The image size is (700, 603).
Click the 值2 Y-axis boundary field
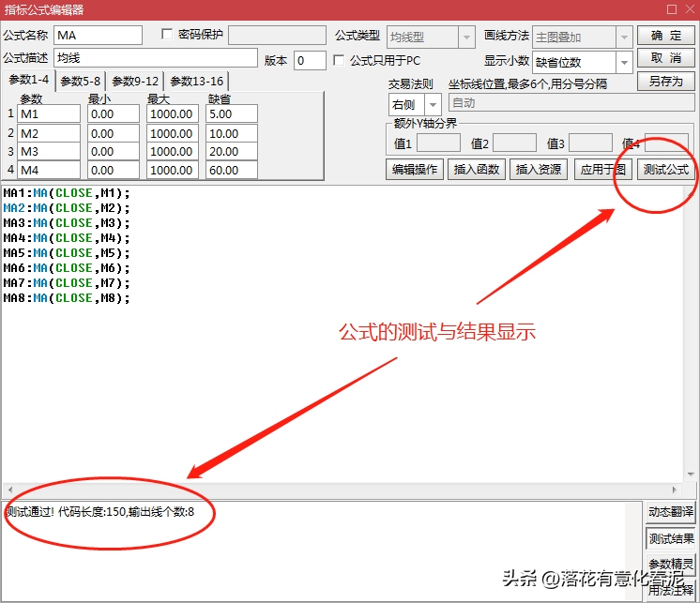[514, 143]
